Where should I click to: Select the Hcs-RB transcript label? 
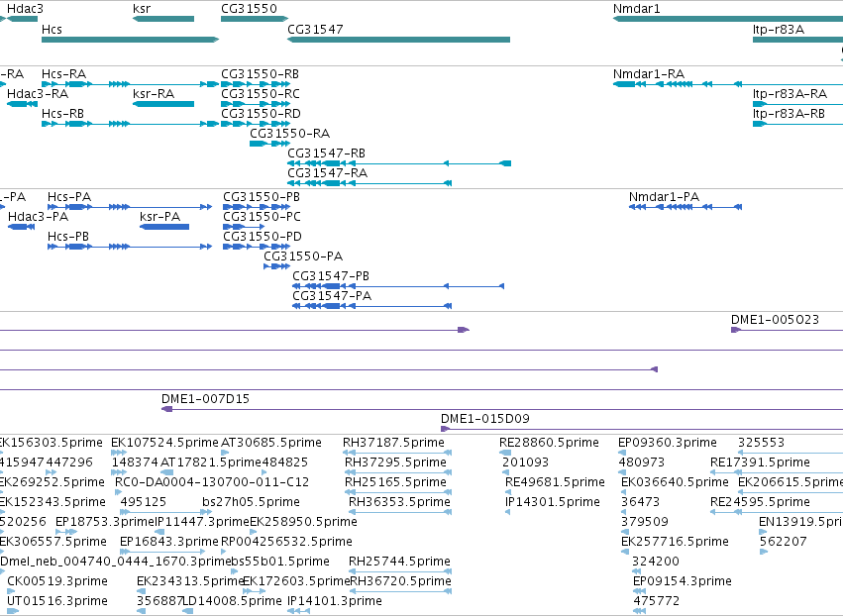coord(62,114)
